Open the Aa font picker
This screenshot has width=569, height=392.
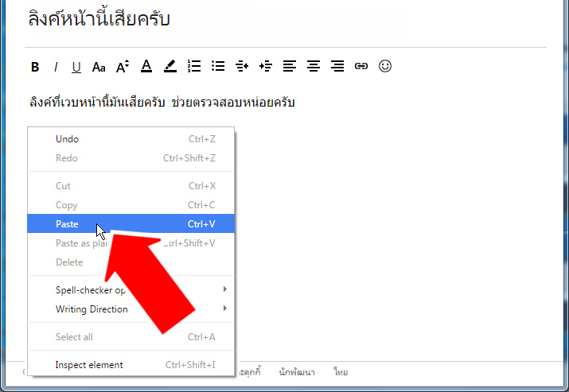99,67
